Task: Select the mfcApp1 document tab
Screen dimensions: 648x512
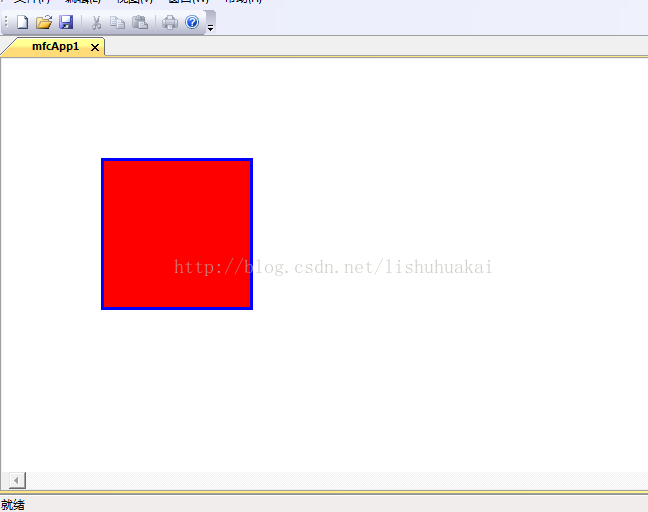Action: point(55,46)
